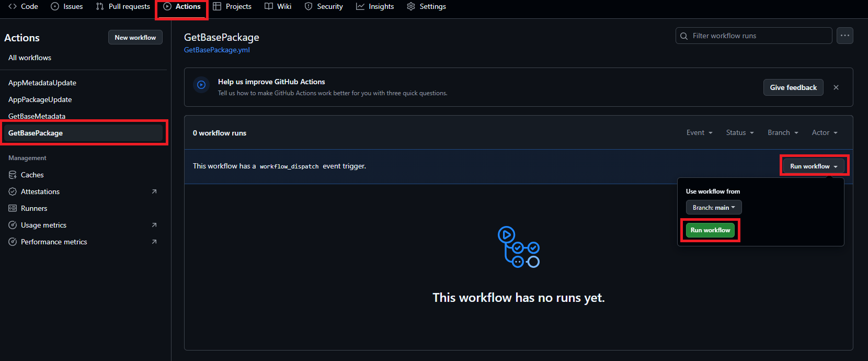
Task: Click the Performance metrics external link arrow
Action: click(154, 242)
